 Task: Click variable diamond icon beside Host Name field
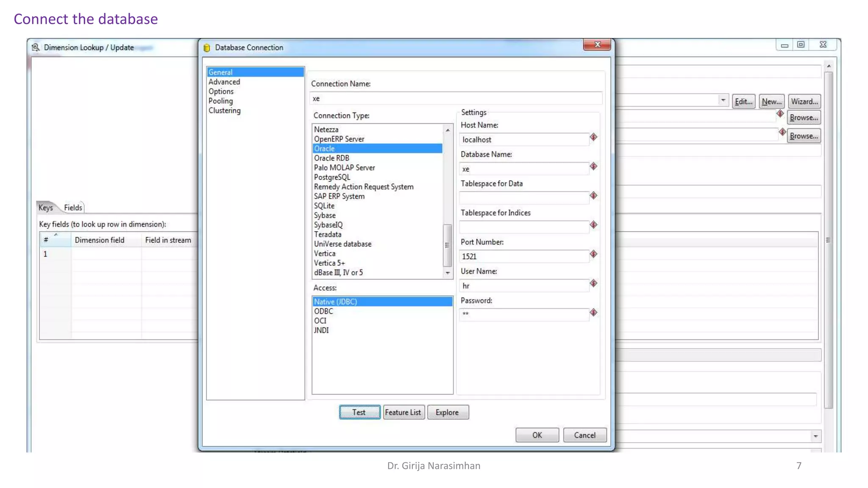point(593,137)
